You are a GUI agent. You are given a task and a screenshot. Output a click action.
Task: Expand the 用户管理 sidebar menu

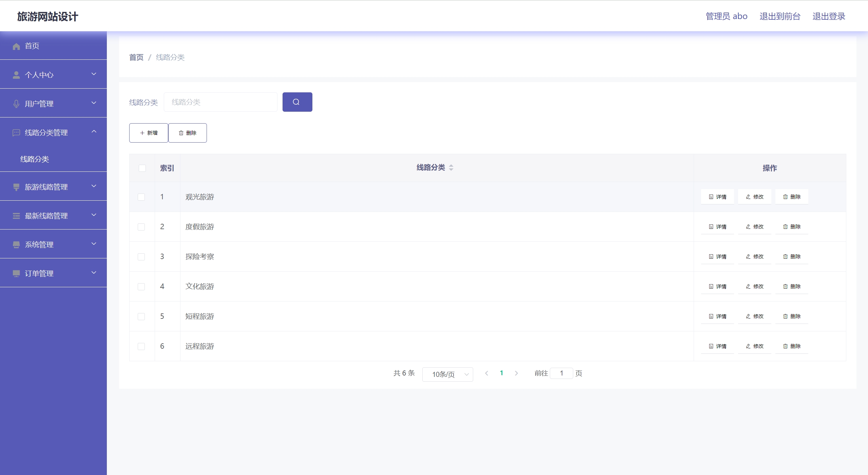pyautogui.click(x=53, y=103)
